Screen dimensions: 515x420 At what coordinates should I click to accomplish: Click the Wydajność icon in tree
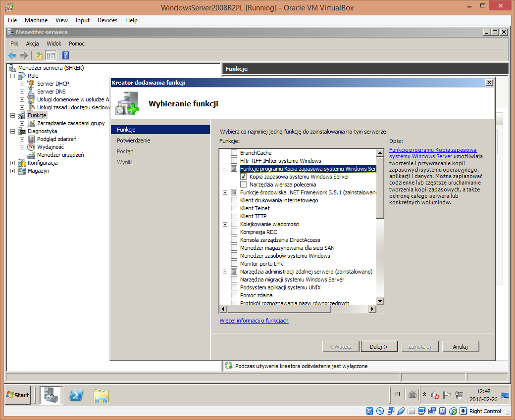[x=31, y=147]
